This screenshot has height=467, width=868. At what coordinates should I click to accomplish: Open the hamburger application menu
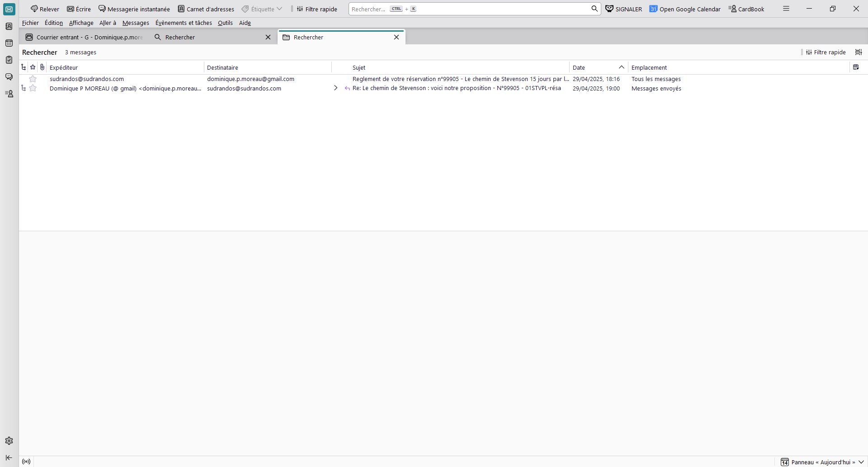(x=786, y=9)
